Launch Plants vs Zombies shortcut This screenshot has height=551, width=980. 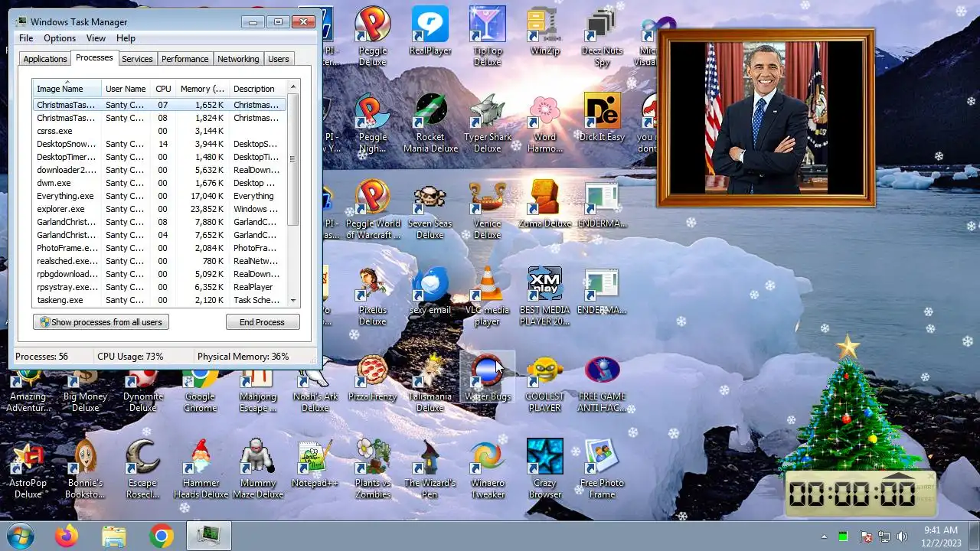tap(373, 468)
